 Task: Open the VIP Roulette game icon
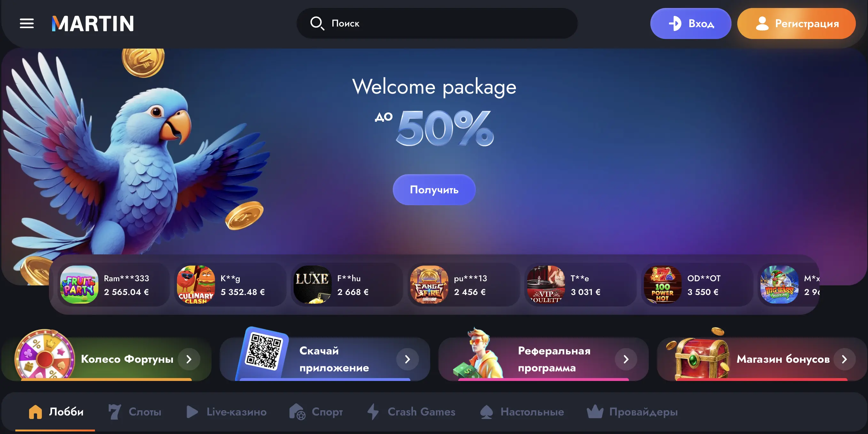546,285
